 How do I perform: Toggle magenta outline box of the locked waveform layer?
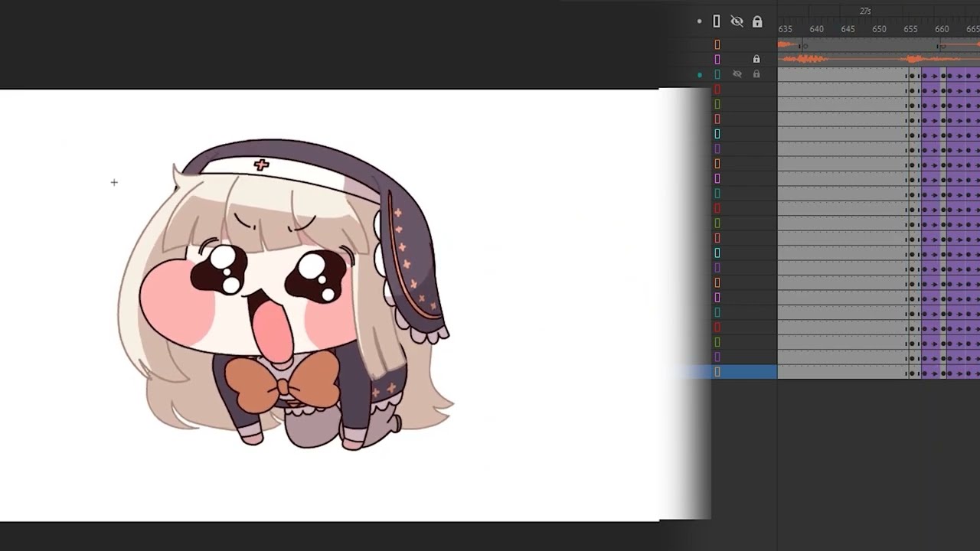point(717,60)
